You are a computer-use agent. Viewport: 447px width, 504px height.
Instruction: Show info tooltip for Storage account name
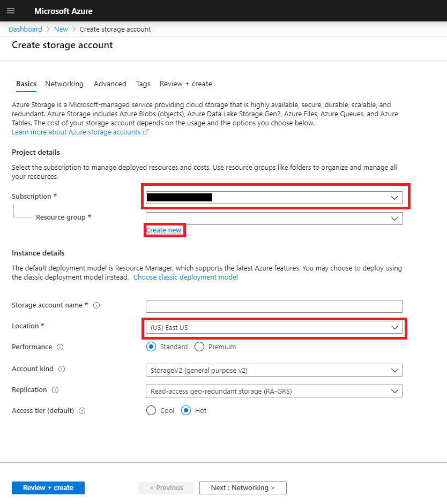[x=96, y=305]
